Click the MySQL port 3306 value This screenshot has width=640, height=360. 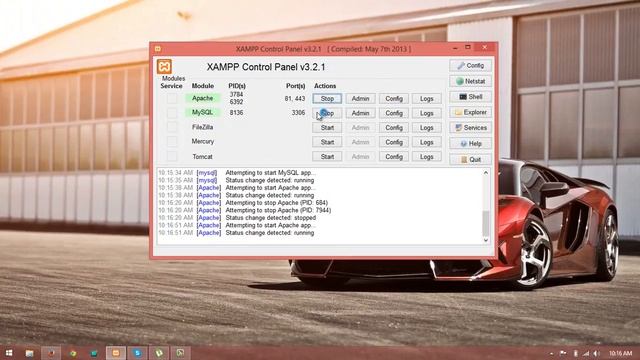(298, 113)
